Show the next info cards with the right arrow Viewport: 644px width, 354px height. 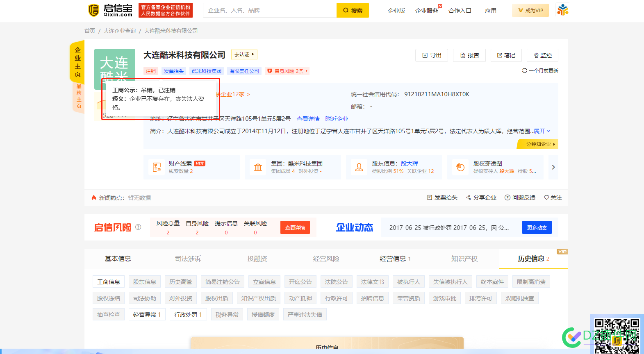tap(553, 167)
